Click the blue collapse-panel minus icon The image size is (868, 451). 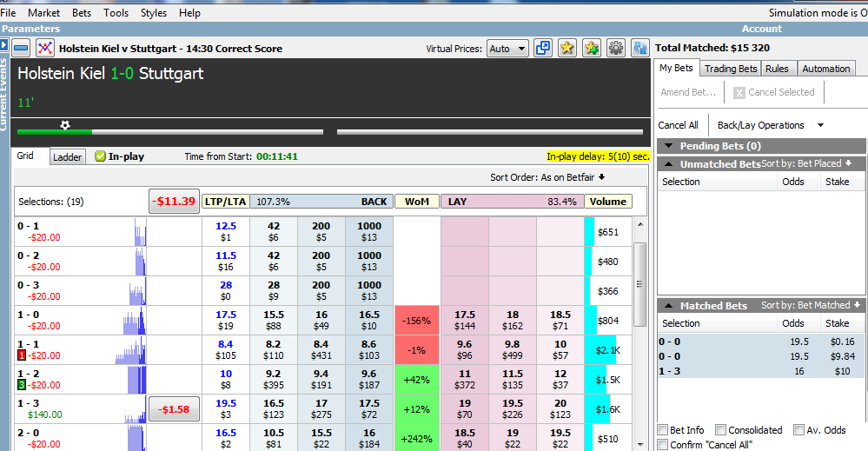tap(21, 48)
